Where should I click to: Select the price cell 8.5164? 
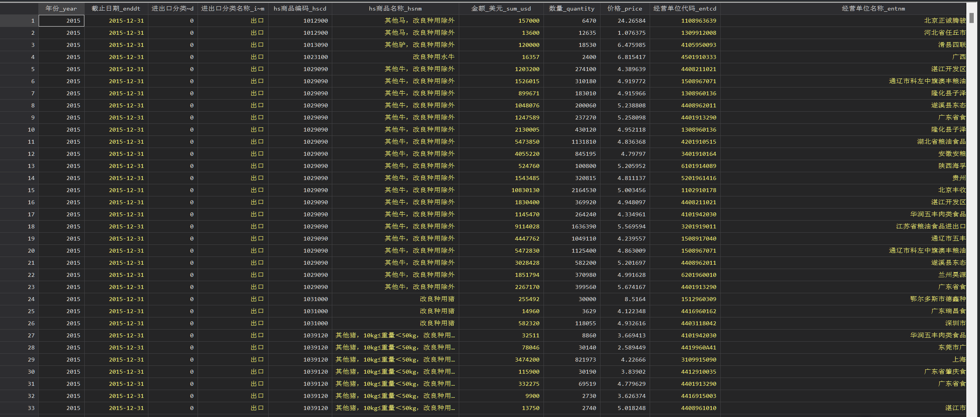[625, 299]
